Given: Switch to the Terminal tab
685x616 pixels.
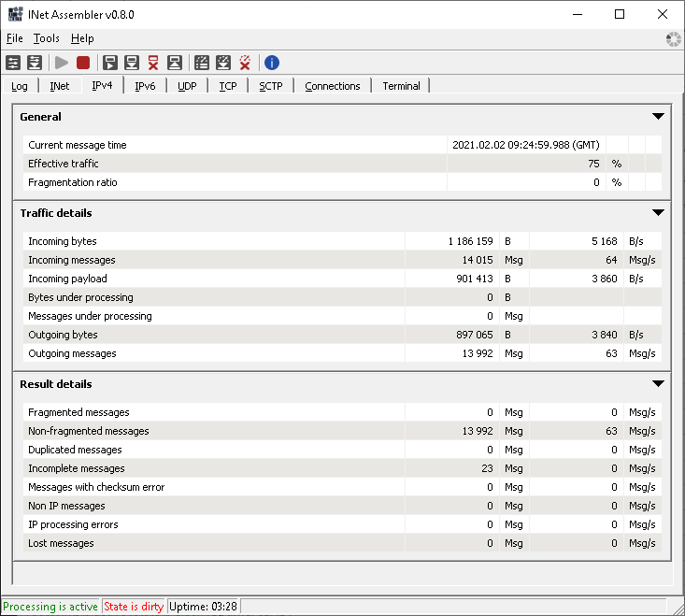Looking at the screenshot, I should click(401, 86).
